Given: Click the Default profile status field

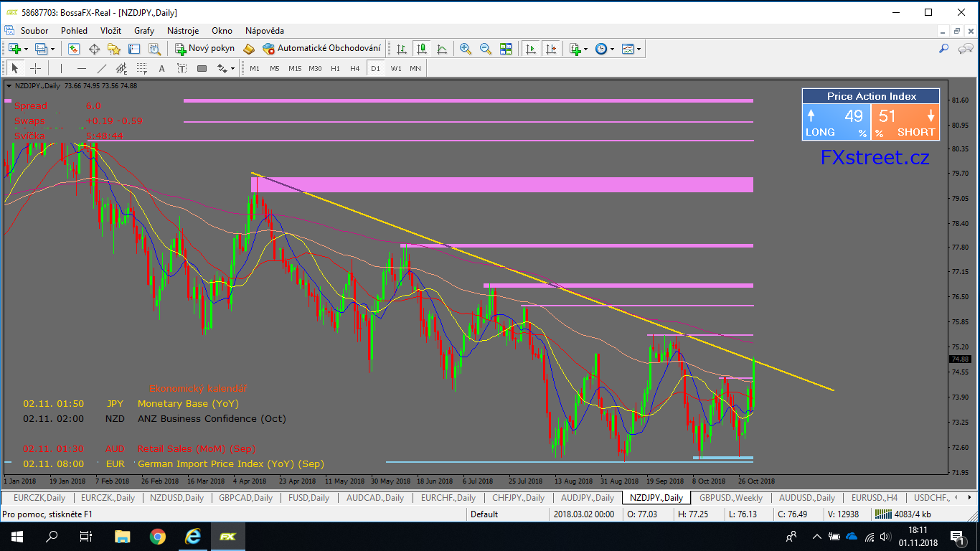Looking at the screenshot, I should coord(509,514).
